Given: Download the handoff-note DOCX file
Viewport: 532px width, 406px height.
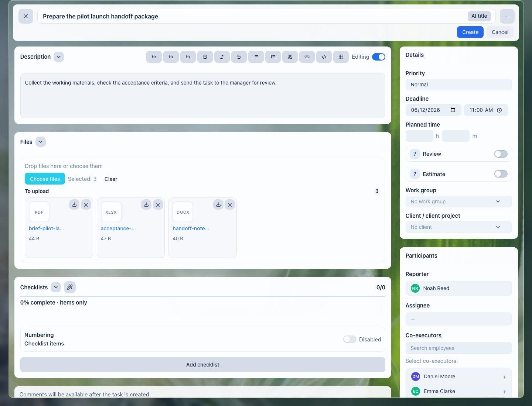Looking at the screenshot, I should click(218, 204).
